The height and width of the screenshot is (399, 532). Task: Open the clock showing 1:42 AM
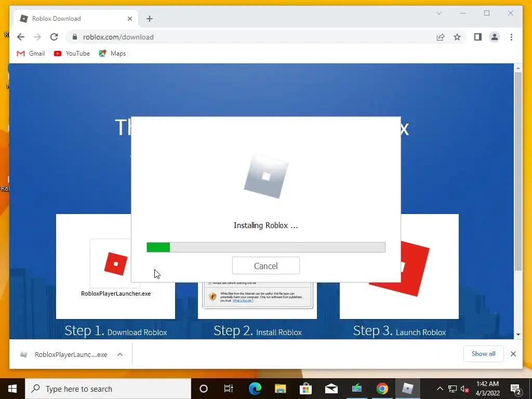click(487, 389)
